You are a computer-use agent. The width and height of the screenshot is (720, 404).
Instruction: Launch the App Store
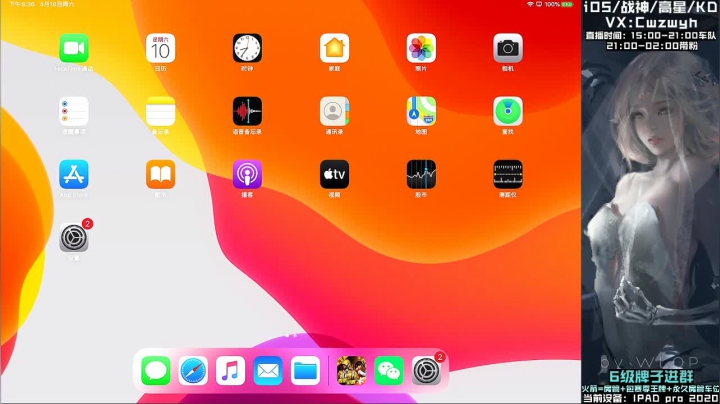tap(74, 174)
